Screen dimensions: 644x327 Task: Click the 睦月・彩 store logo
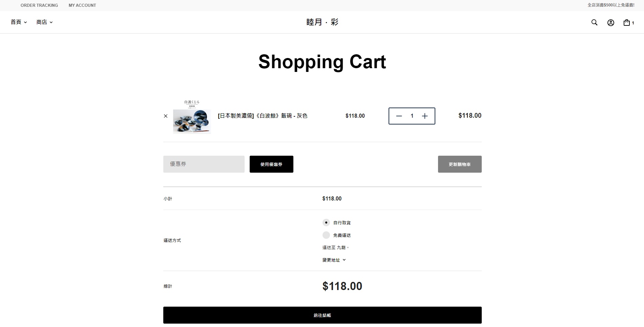(x=322, y=22)
